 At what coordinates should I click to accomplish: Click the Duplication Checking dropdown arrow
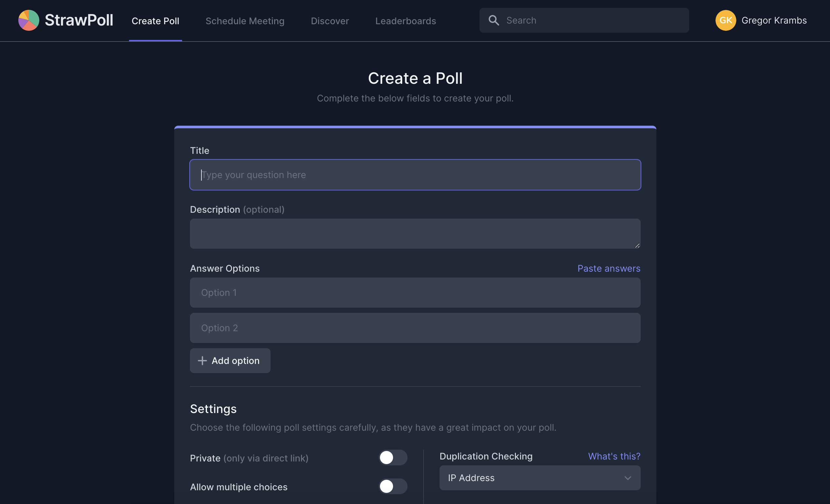point(628,477)
